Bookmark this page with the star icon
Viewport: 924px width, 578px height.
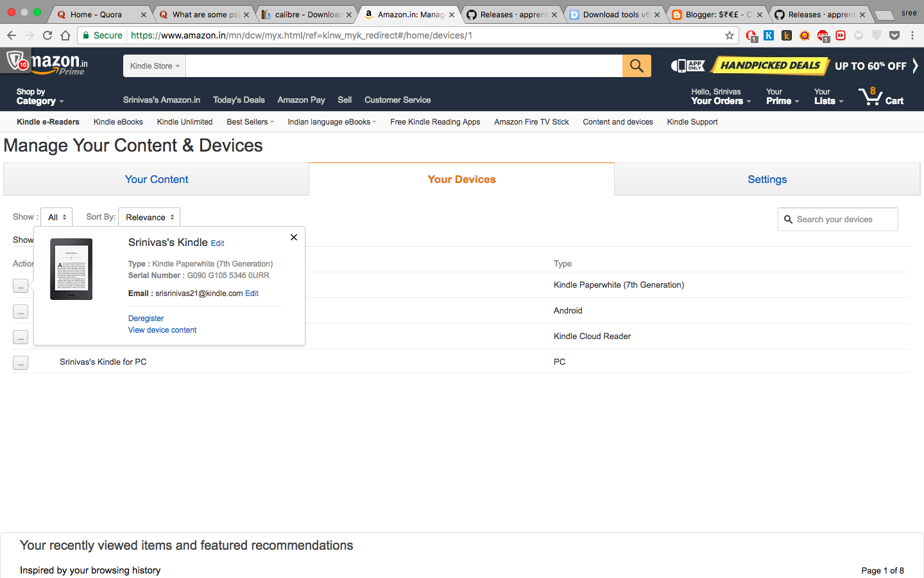pyautogui.click(x=730, y=35)
